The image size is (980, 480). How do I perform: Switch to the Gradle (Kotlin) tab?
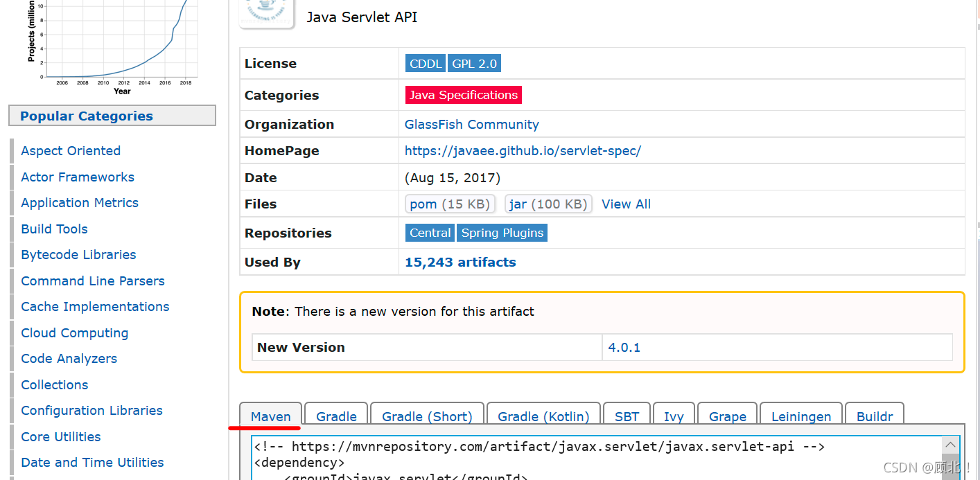point(543,416)
